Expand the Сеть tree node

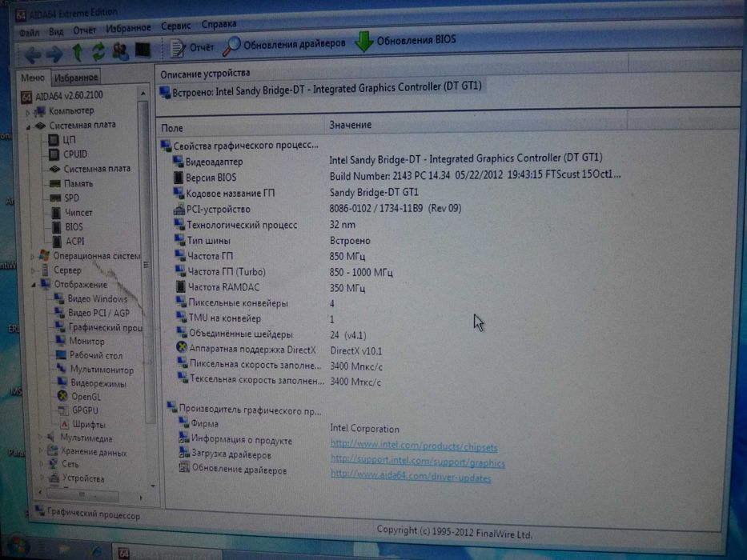42,463
